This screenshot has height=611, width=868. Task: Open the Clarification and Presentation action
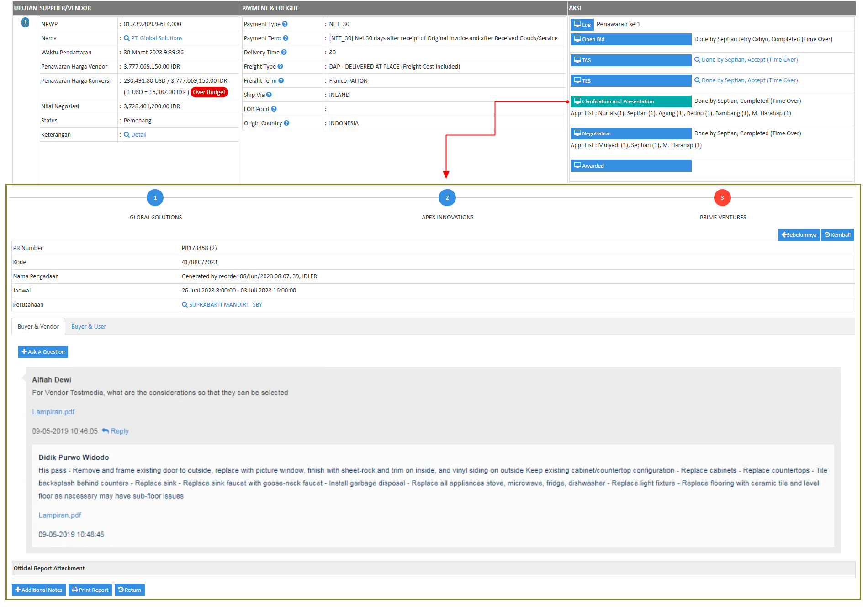(630, 101)
